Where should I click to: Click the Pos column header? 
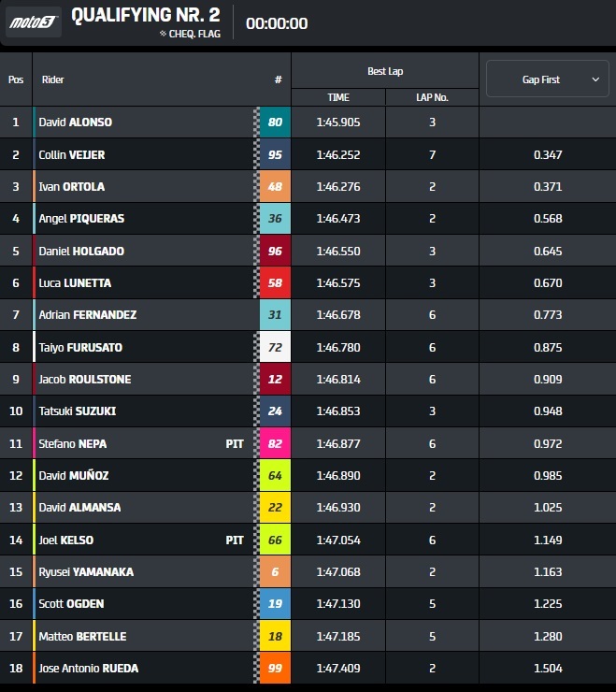tap(16, 79)
